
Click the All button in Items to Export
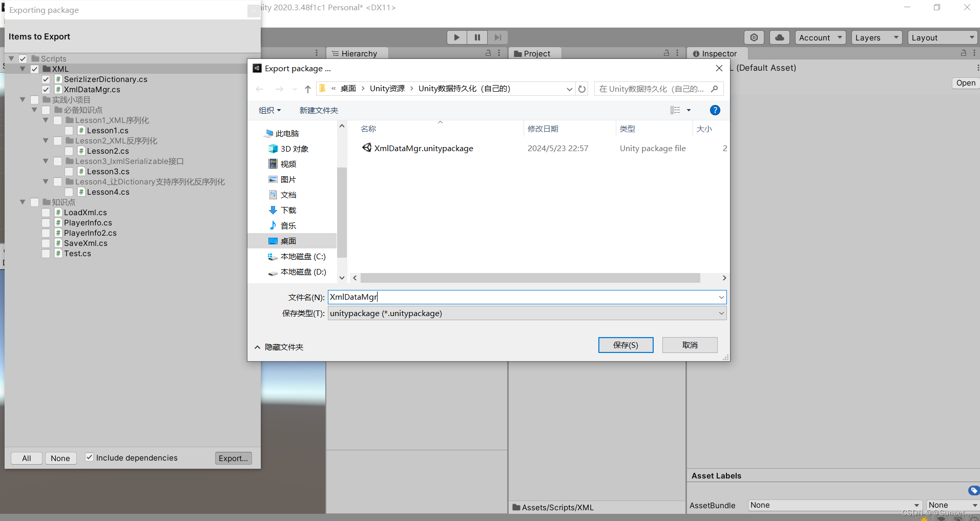pyautogui.click(x=27, y=458)
